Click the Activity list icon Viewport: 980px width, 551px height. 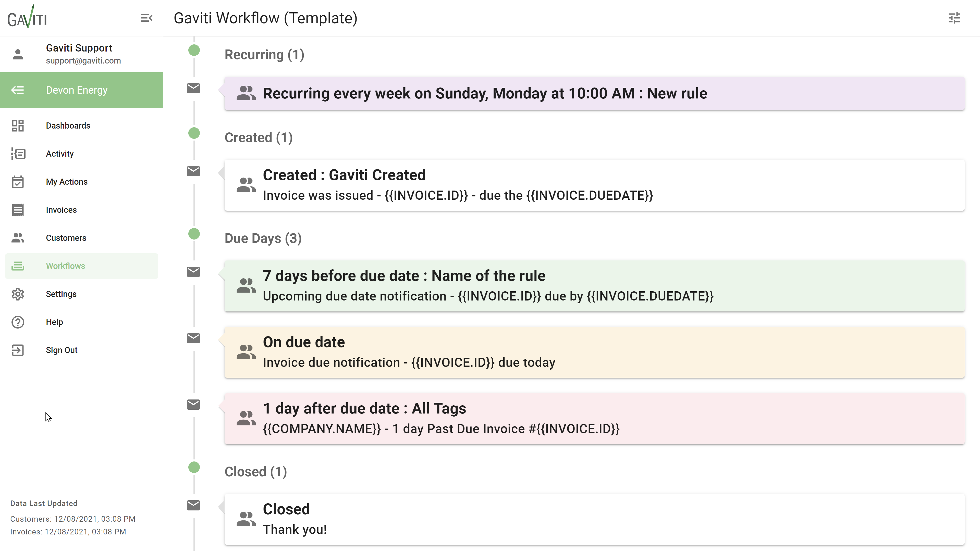click(18, 154)
